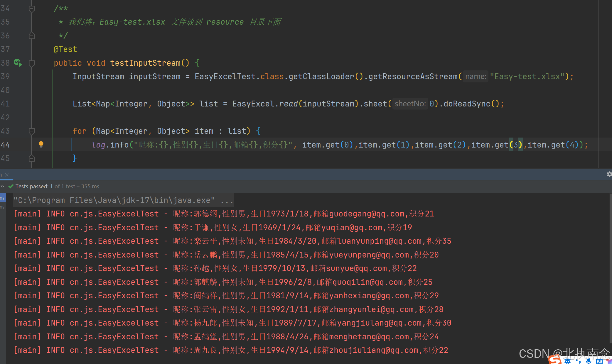Click the sheetNo inlay parameter hint
612x364 pixels.
click(x=410, y=104)
